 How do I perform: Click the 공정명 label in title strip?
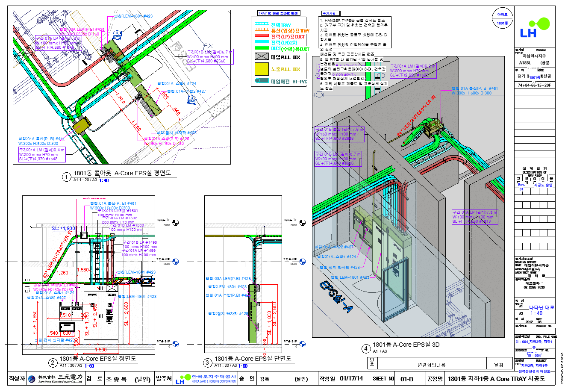tap(435, 379)
